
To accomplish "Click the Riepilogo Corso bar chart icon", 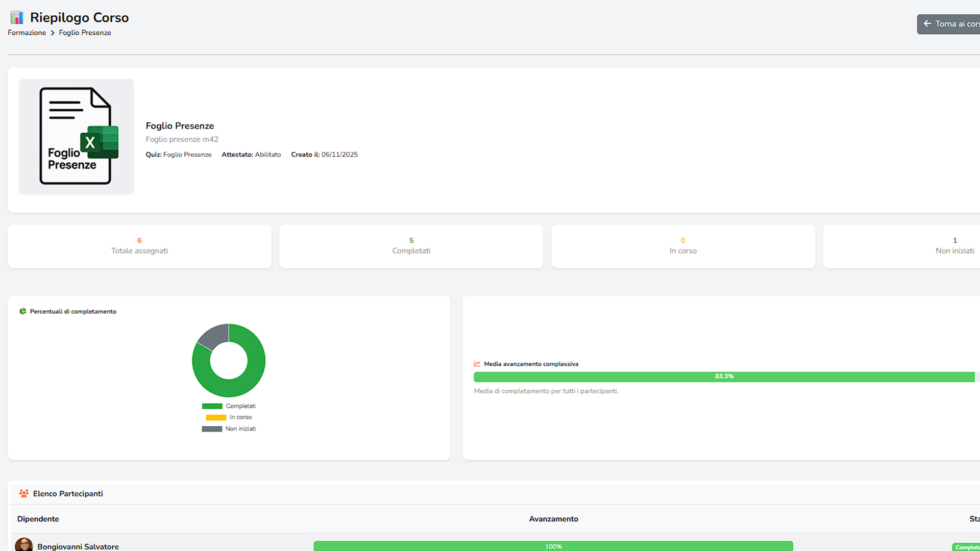I will click(17, 17).
